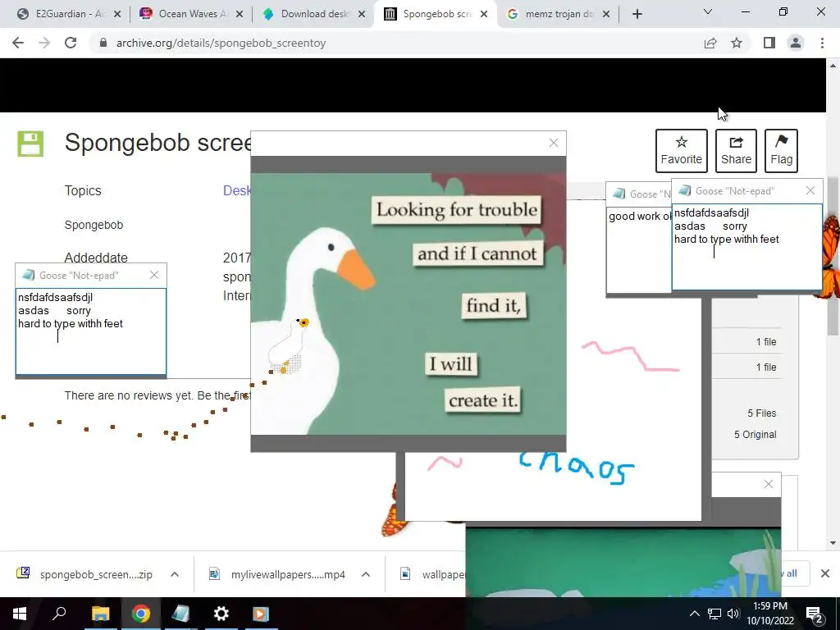Screen dimensions: 840x630
Task: Open a new browser tab
Action: pos(637,14)
